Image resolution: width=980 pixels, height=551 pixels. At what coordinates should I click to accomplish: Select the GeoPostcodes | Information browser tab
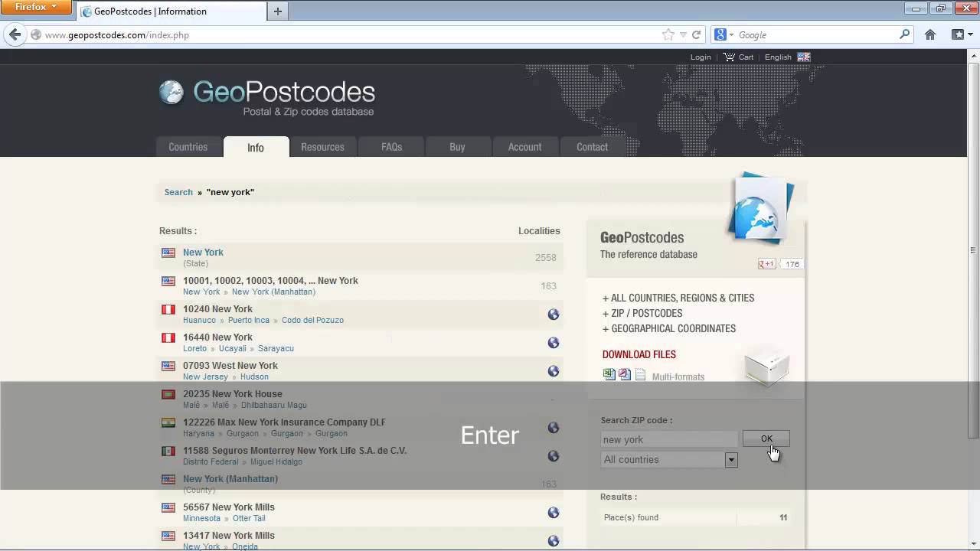[x=170, y=11]
